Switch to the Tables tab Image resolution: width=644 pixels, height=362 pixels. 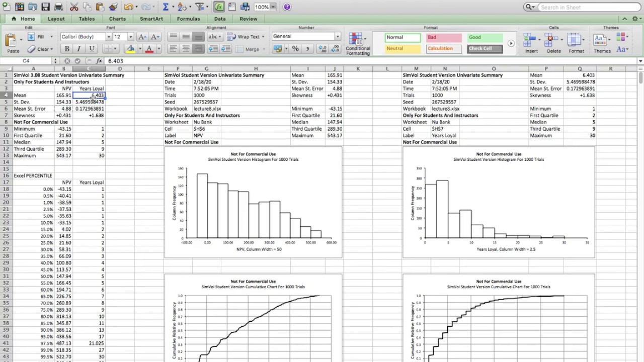(x=87, y=19)
